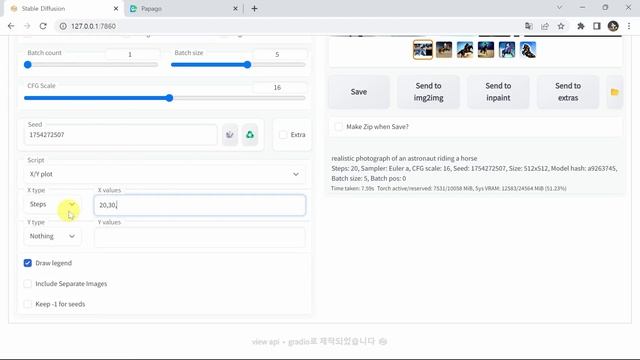Bookmark this page with star icon
This screenshot has width=640, height=360.
(x=561, y=26)
